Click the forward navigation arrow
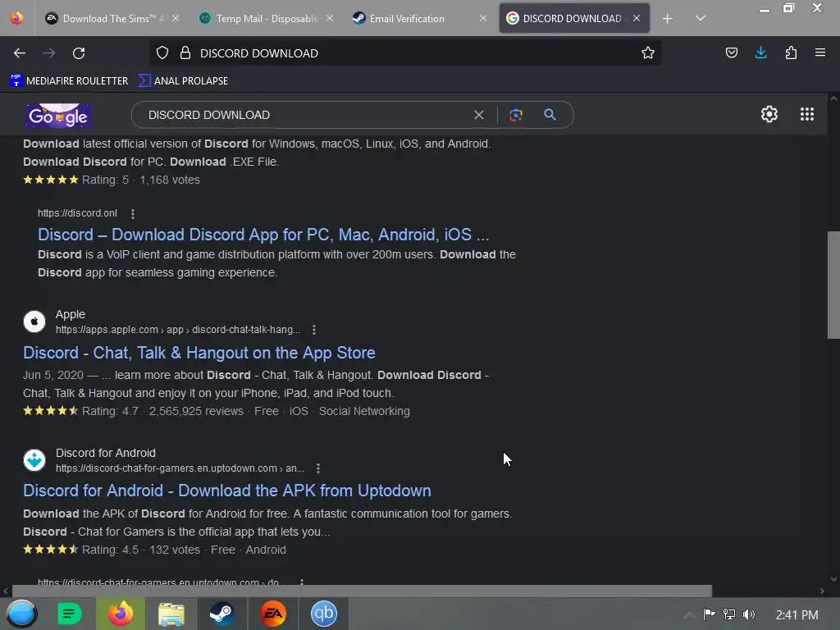The height and width of the screenshot is (630, 840). [49, 53]
